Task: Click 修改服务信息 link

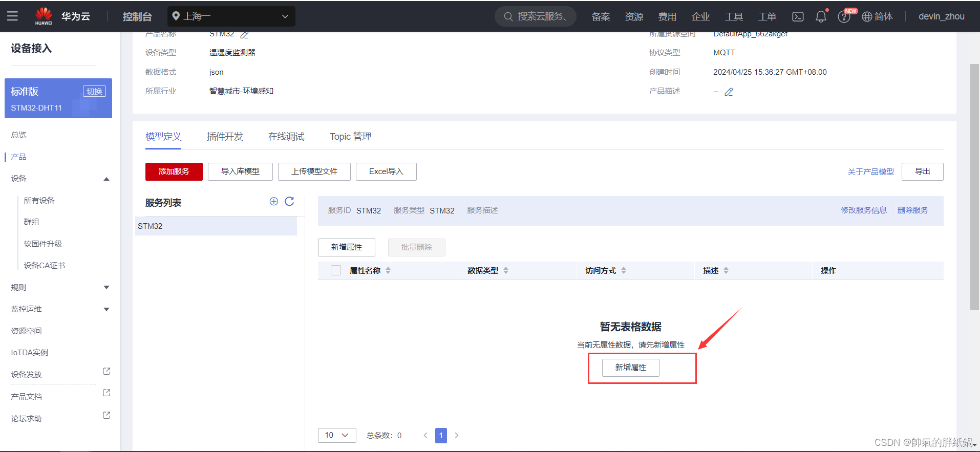Action: point(864,210)
